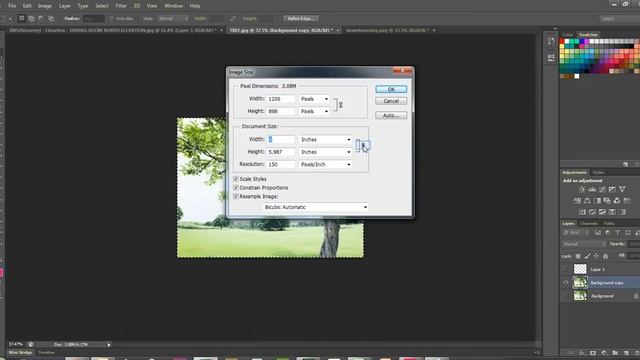The height and width of the screenshot is (360, 640).
Task: Add a Color Balance adjustment
Action: pyautogui.click(x=587, y=200)
